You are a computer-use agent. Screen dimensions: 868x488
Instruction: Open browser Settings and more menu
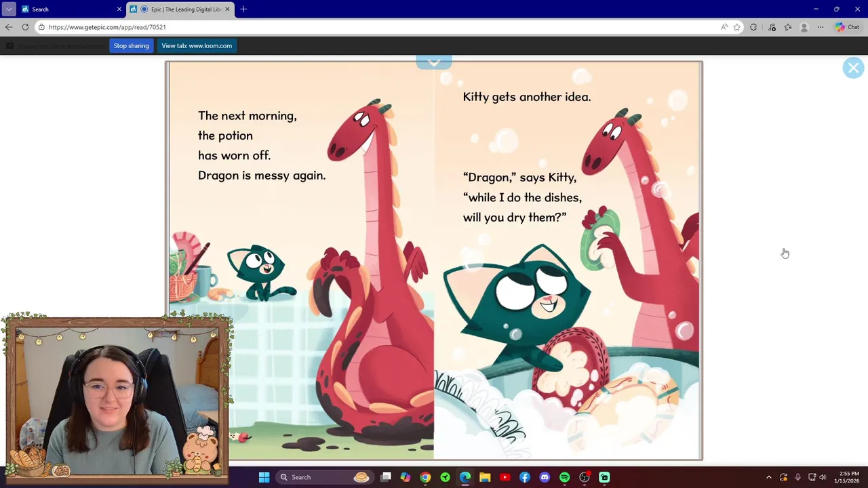821,27
